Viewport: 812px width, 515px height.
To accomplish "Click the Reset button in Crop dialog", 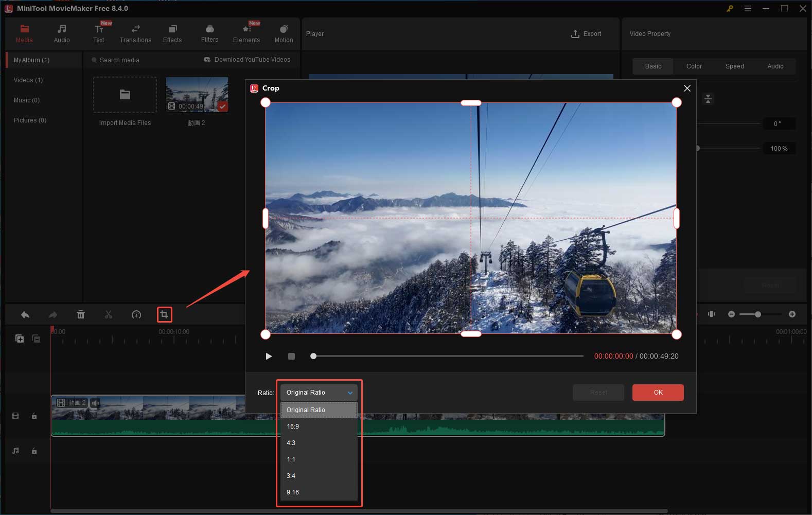I will coord(598,393).
